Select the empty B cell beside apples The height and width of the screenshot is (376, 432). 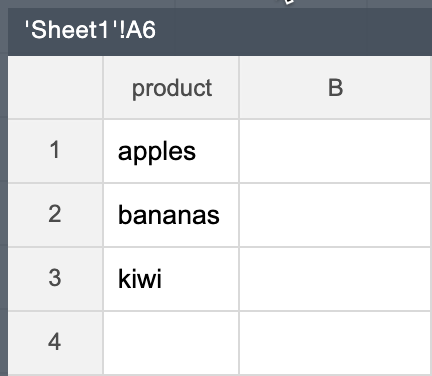point(335,151)
